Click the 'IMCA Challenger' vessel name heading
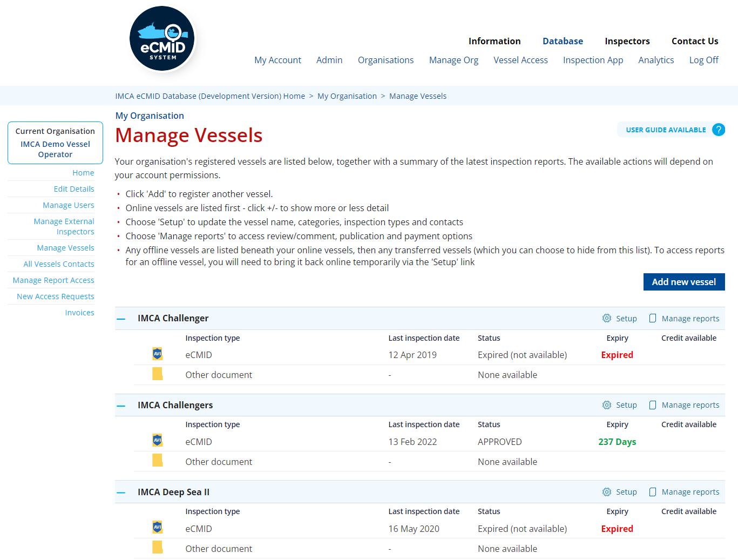Screen dimensions: 738x560 [x=173, y=318]
